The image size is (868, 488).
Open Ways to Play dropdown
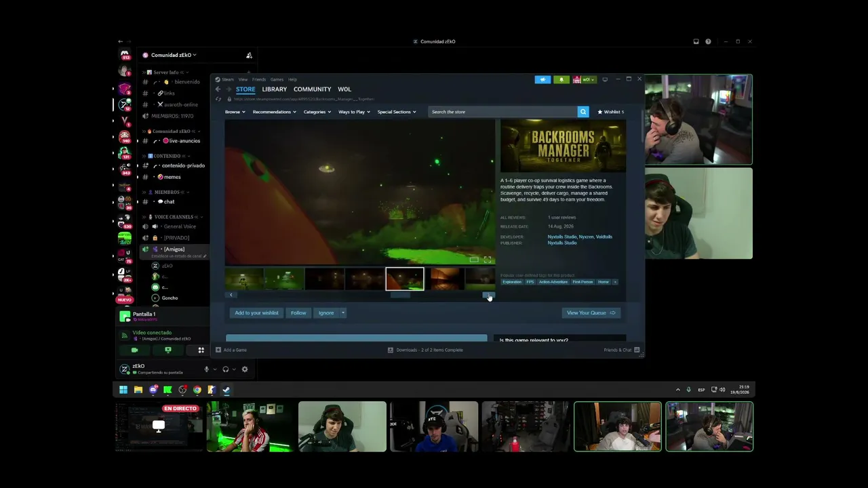(x=354, y=112)
